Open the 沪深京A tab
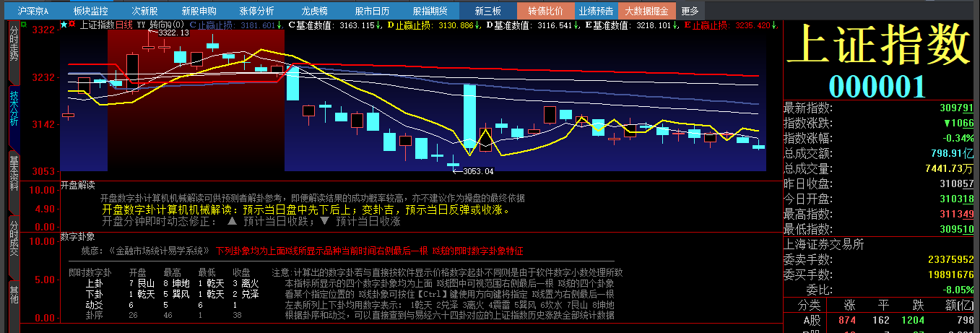This screenshot has height=333, width=980. coord(32,11)
